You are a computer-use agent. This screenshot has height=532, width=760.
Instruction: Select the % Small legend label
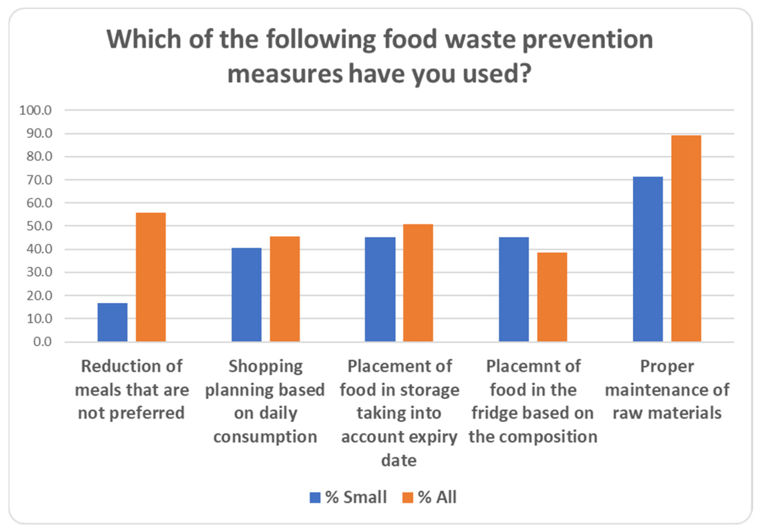pyautogui.click(x=356, y=497)
